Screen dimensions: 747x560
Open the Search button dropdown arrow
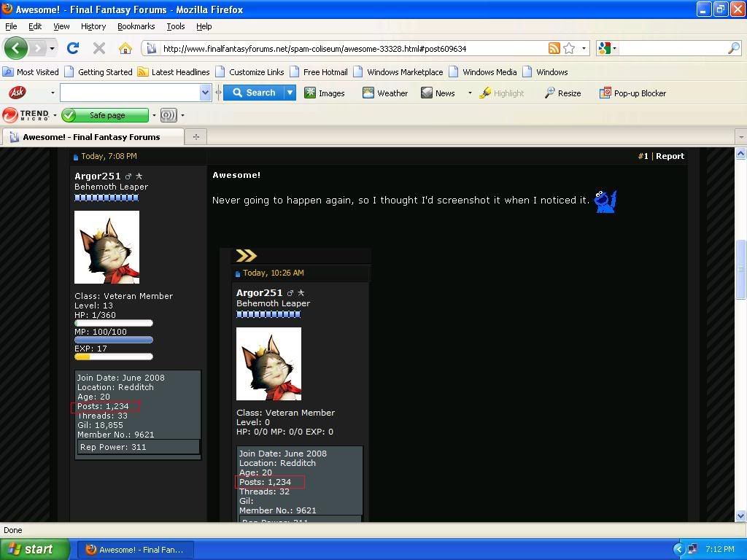pos(290,93)
